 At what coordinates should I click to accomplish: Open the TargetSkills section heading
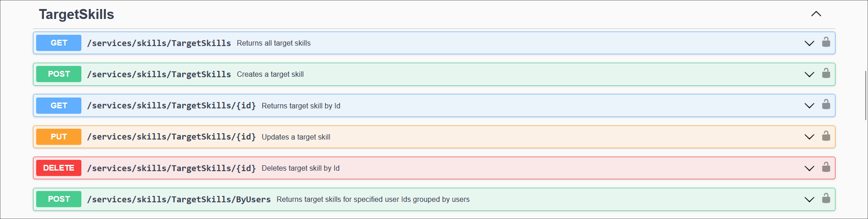[x=76, y=14]
